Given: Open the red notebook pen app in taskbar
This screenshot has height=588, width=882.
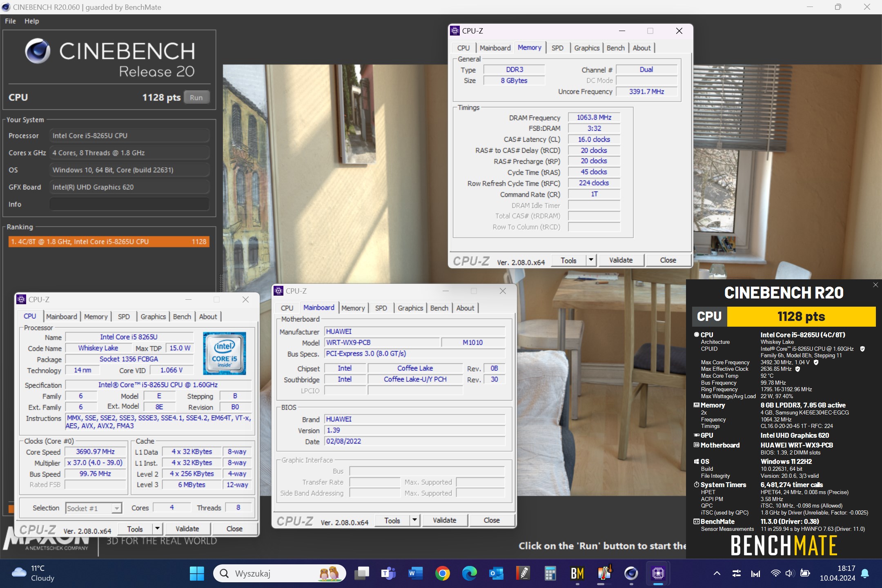Looking at the screenshot, I should [523, 573].
